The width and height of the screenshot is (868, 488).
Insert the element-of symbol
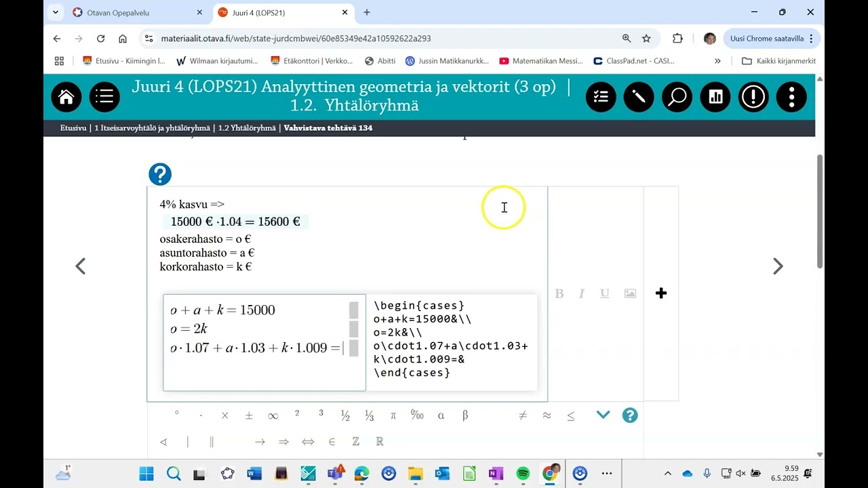point(332,442)
